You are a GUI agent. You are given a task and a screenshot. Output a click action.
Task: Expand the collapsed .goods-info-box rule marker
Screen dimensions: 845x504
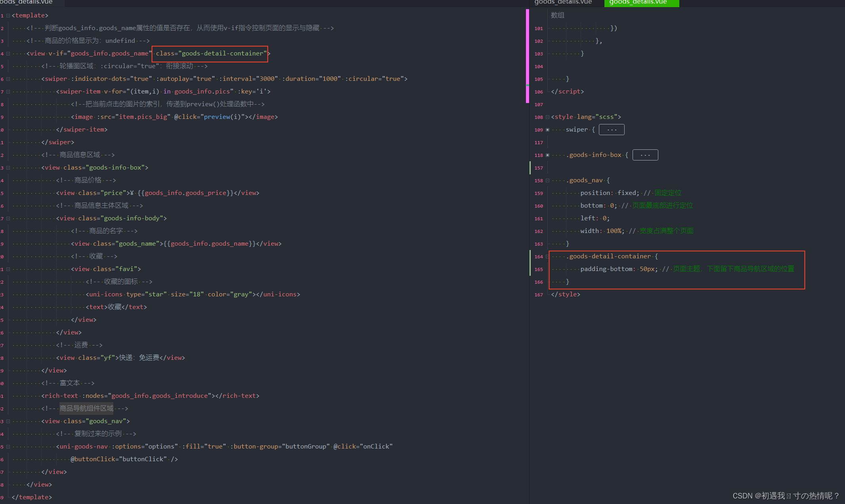pyautogui.click(x=547, y=155)
